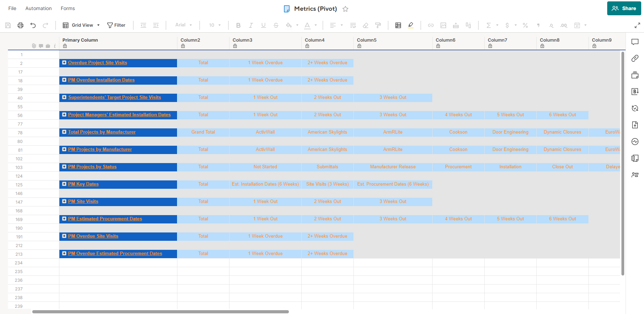Open Update Requests icon in right sidebar
This screenshot has height=314, width=644.
coord(635,108)
